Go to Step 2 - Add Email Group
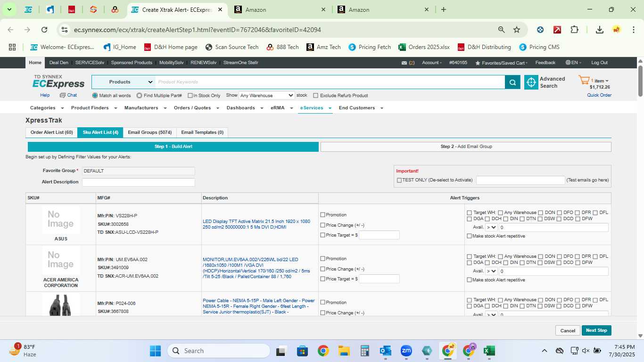 point(466,147)
